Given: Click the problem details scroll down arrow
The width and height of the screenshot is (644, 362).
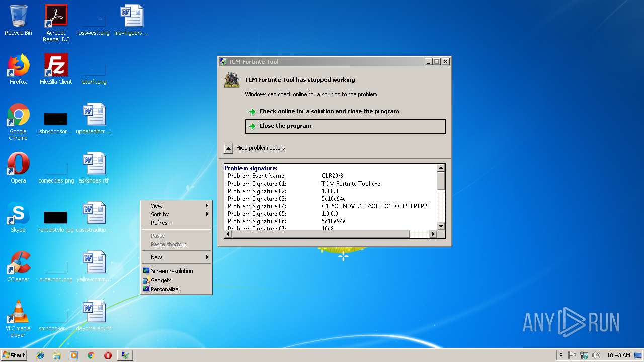Looking at the screenshot, I should [x=441, y=227].
